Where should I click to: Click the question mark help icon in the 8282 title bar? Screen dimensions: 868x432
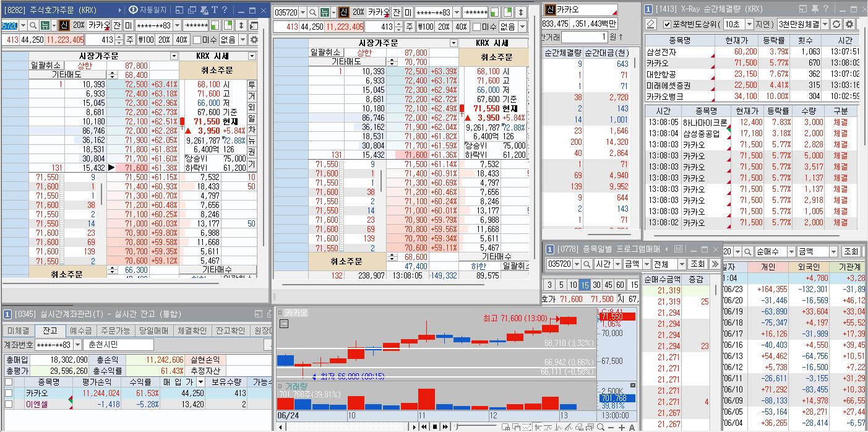[x=224, y=10]
